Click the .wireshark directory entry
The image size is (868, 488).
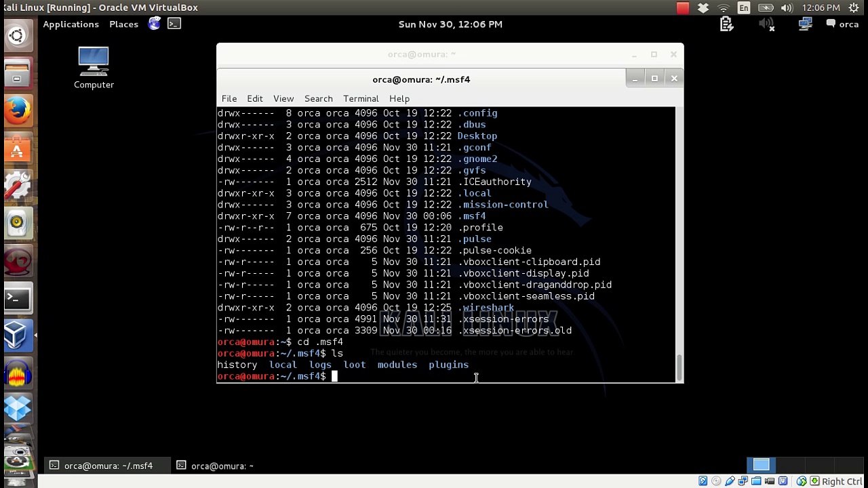pos(486,308)
